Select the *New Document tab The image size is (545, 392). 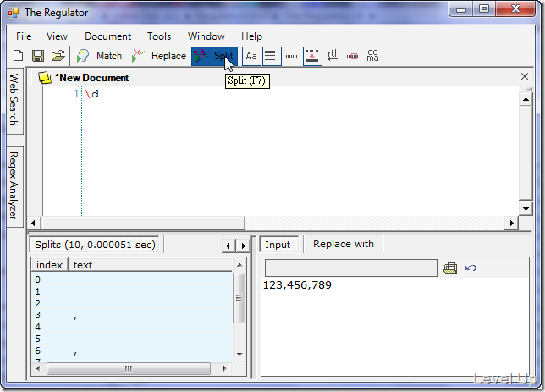click(84, 78)
